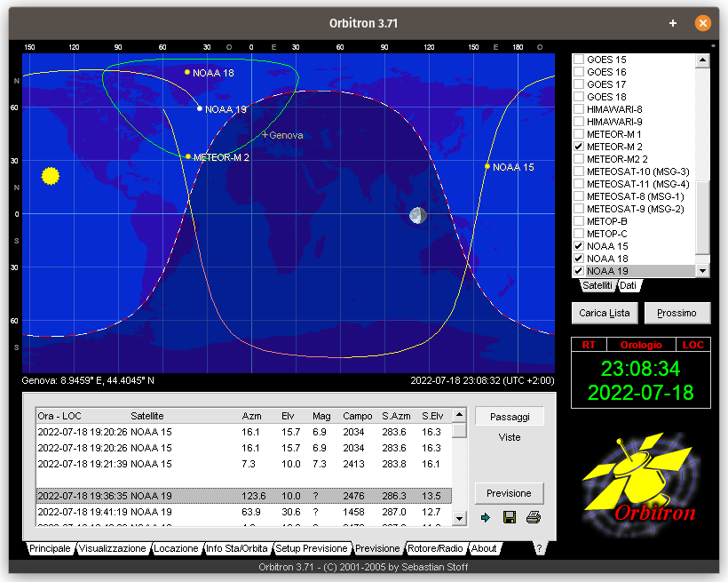
Task: Open the question mark help tab
Action: [x=539, y=548]
